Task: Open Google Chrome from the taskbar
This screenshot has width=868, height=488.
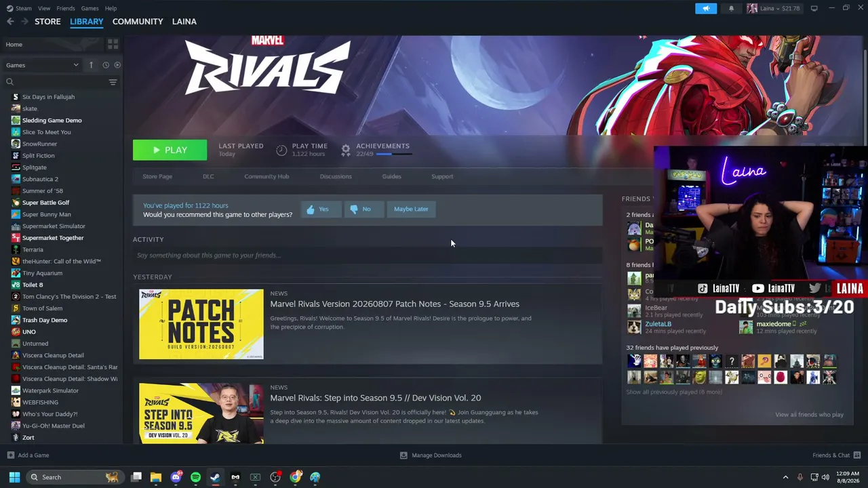Action: click(x=295, y=477)
